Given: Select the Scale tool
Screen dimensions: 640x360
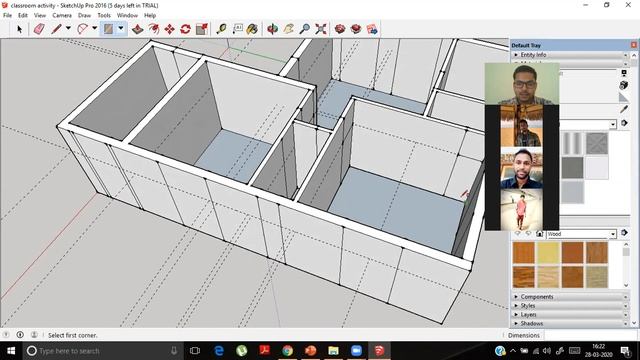Looking at the screenshot, I should (x=202, y=29).
